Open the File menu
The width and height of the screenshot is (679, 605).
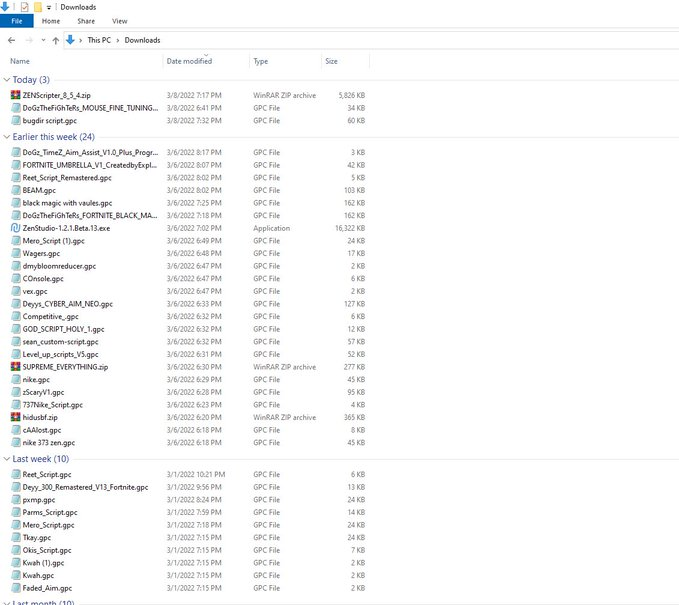click(17, 21)
